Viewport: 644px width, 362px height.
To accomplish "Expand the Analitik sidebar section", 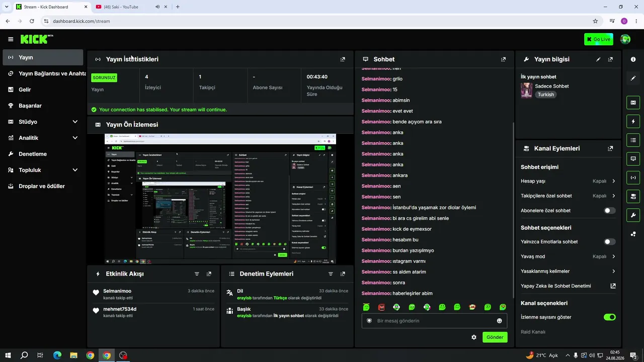I will click(x=75, y=138).
